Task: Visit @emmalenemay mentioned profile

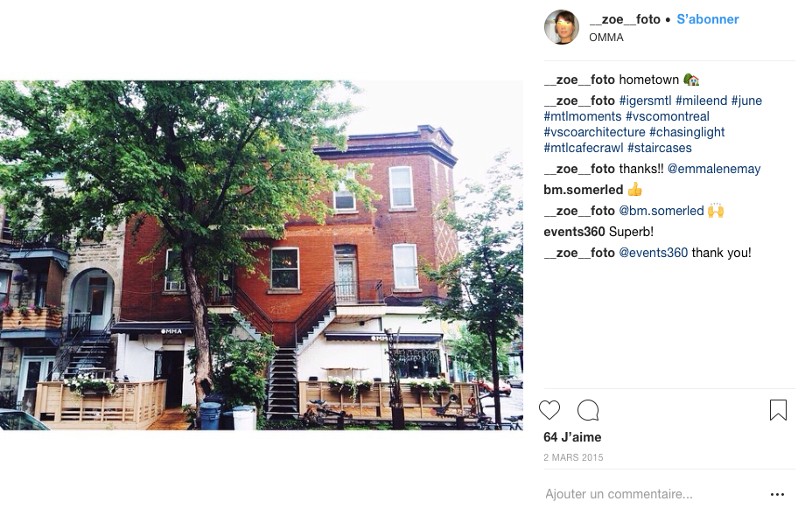Action: (714, 169)
